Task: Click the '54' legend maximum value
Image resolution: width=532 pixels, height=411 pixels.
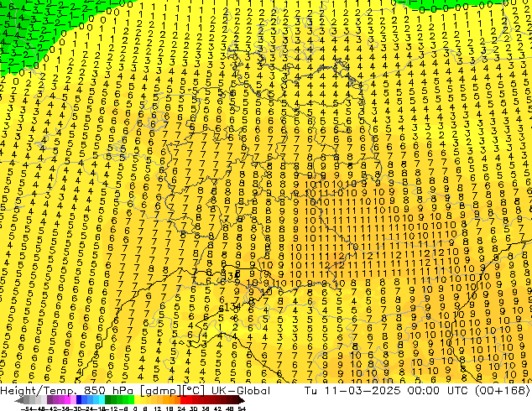Action: click(242, 408)
